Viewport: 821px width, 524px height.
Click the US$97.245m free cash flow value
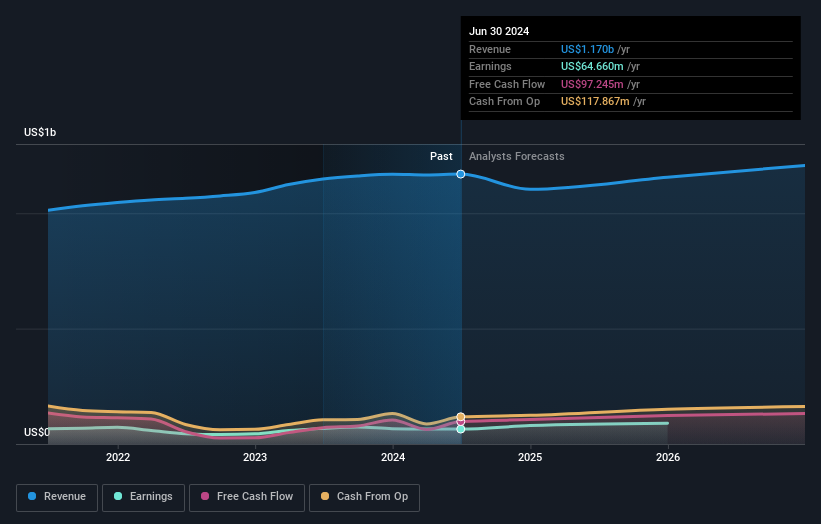coord(592,84)
